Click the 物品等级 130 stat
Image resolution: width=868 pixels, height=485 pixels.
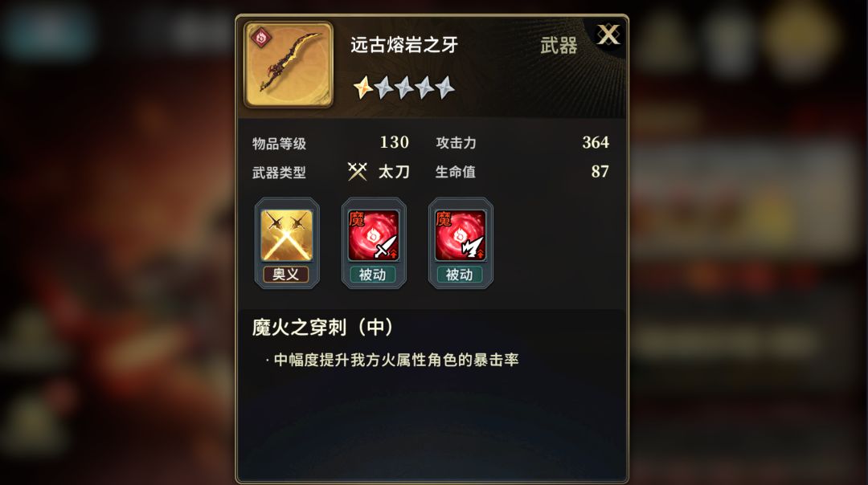click(x=330, y=143)
